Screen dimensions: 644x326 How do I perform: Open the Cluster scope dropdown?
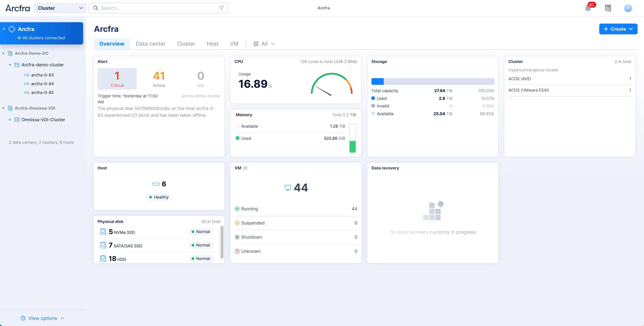(x=60, y=8)
